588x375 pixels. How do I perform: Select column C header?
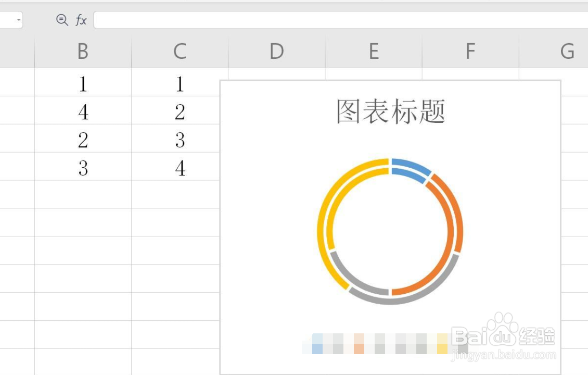[180, 52]
